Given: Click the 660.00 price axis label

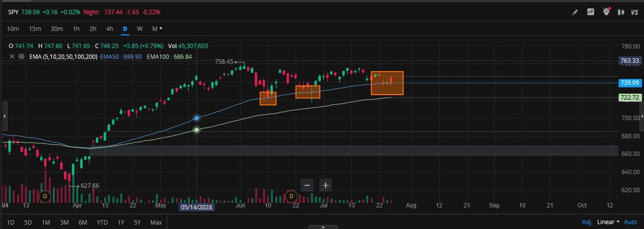Looking at the screenshot, I should pos(630,154).
